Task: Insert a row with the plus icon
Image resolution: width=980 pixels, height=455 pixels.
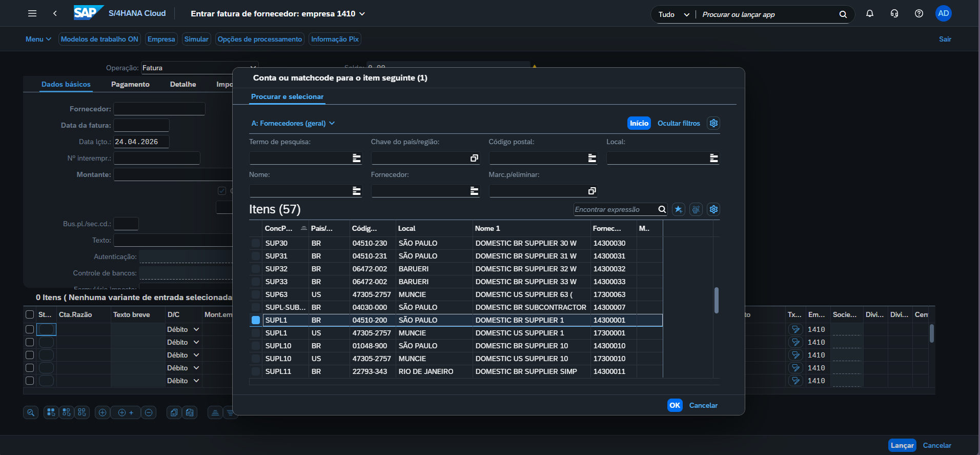Action: point(103,412)
